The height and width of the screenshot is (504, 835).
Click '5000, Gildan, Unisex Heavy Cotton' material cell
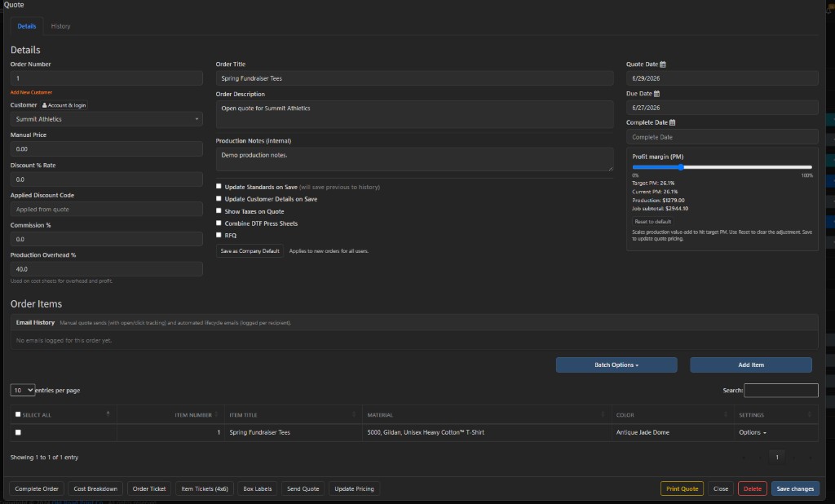point(487,432)
